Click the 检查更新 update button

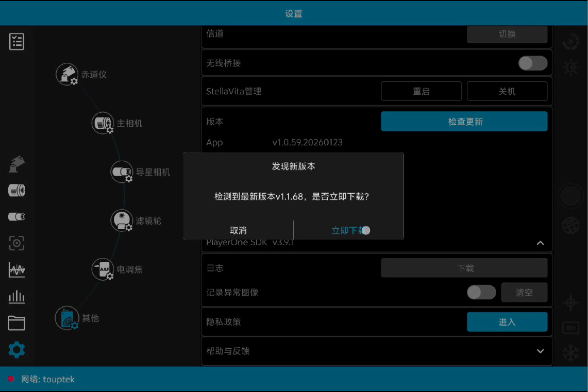click(x=463, y=121)
